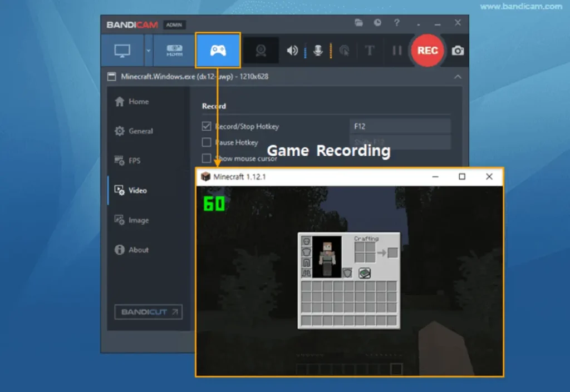The image size is (570, 392).
Task: Click the green 60 FPS counter
Action: 214,204
